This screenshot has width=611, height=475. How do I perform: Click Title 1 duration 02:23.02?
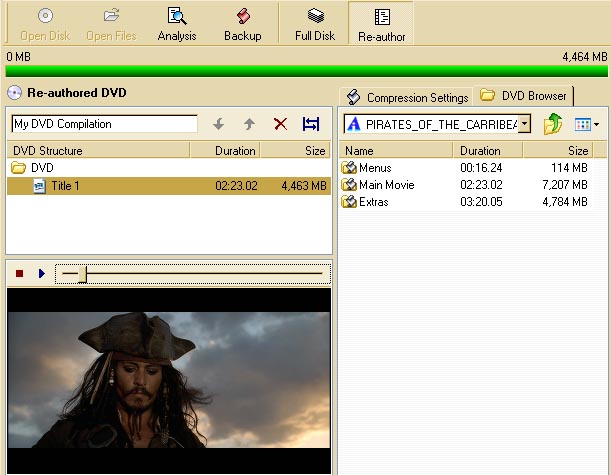tap(236, 186)
